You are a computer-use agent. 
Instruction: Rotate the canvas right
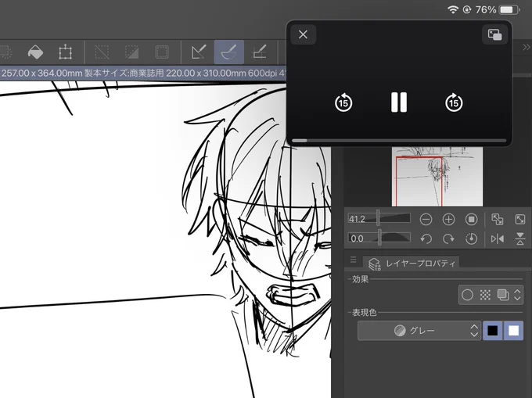click(448, 239)
